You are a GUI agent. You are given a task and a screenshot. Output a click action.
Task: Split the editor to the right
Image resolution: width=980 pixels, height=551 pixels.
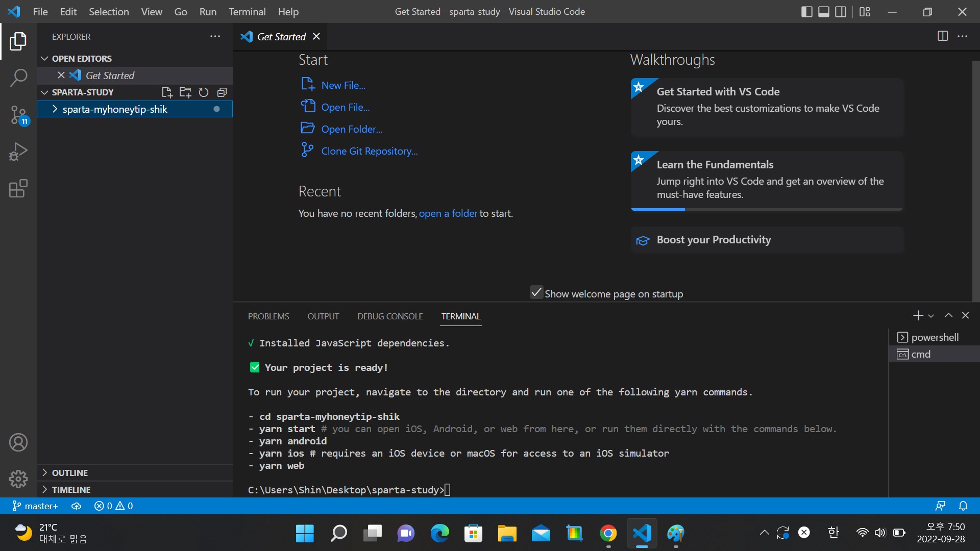[943, 36]
